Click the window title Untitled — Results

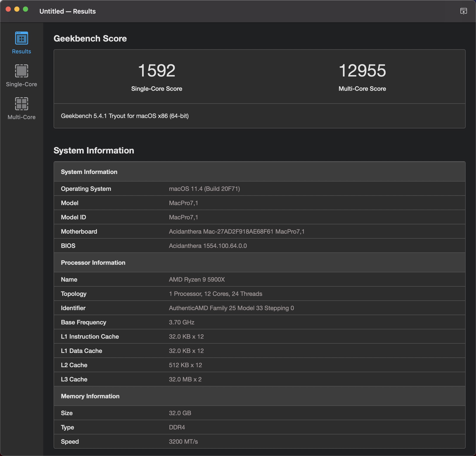(x=67, y=11)
